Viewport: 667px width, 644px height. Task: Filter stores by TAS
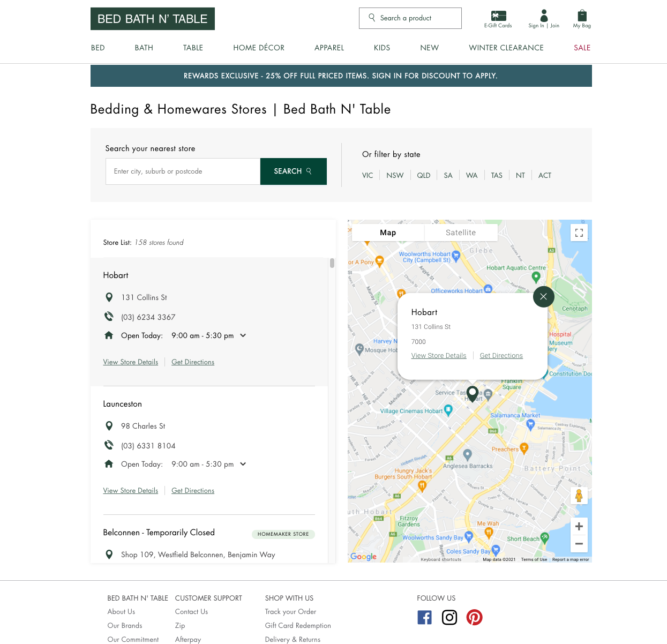(497, 175)
